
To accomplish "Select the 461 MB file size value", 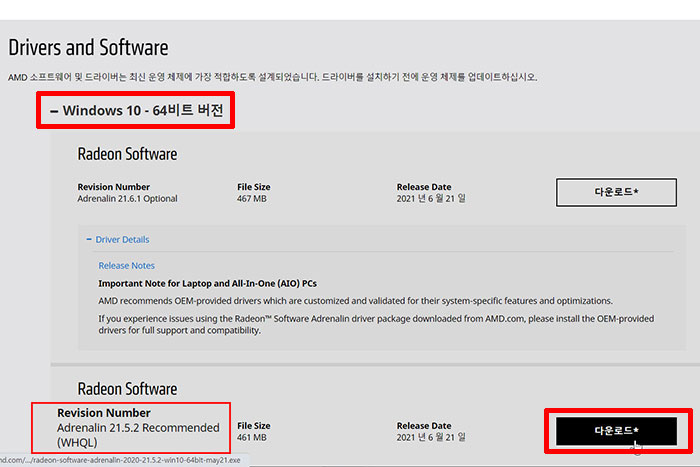I will [252, 438].
